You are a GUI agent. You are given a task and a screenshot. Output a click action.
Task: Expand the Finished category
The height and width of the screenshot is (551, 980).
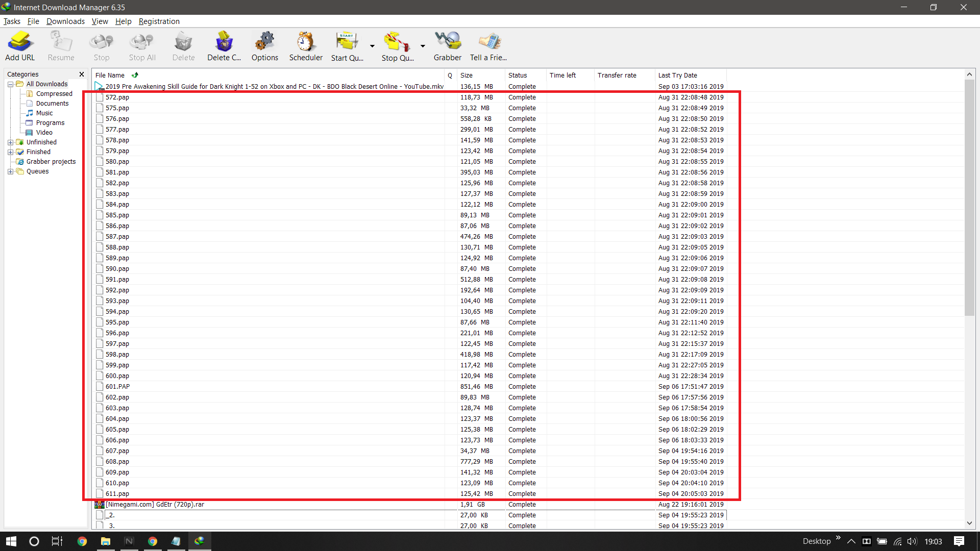click(x=11, y=152)
